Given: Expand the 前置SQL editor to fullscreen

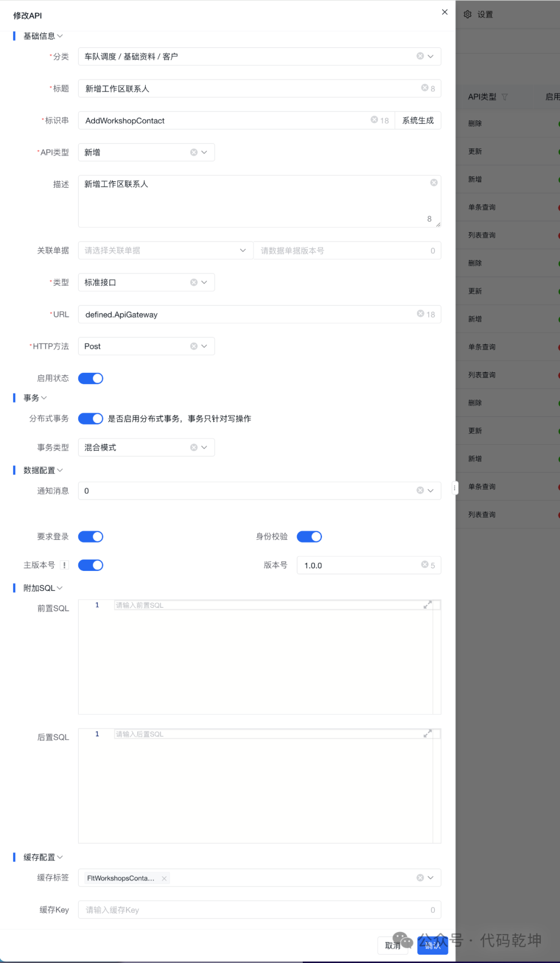Looking at the screenshot, I should pos(427,605).
